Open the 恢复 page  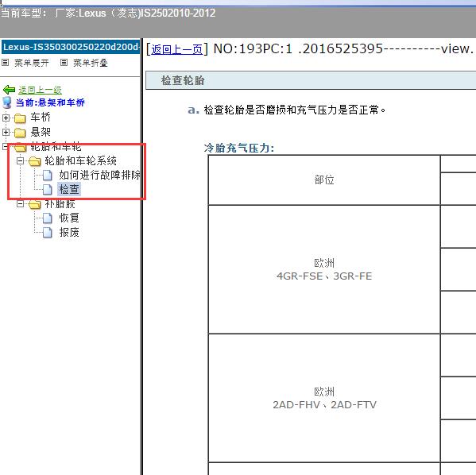coord(69,218)
